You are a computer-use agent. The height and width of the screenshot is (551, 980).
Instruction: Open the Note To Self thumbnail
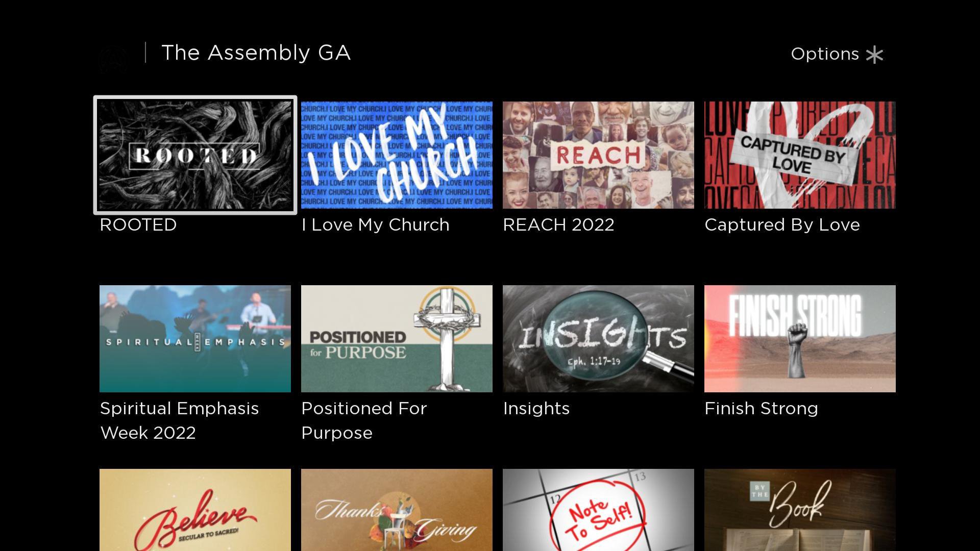598,510
